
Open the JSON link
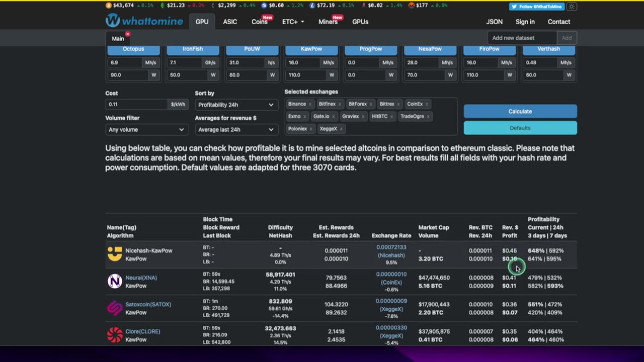[494, 22]
